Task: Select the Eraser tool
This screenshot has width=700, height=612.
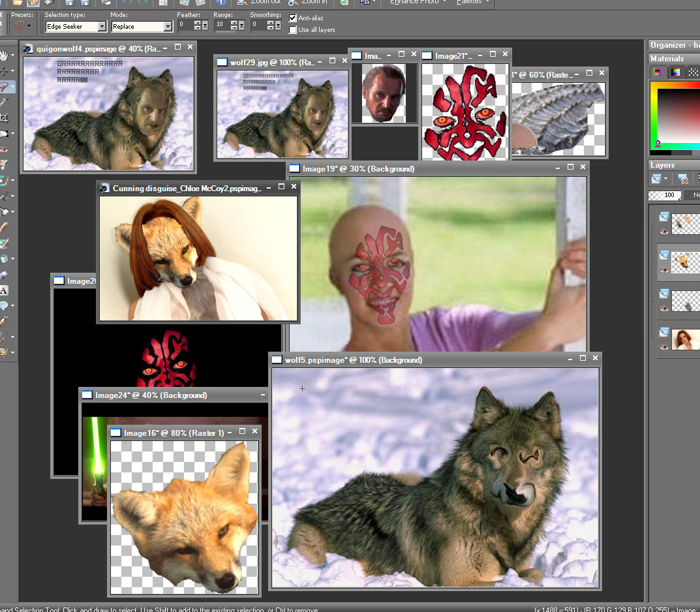Action: pyautogui.click(x=4, y=275)
